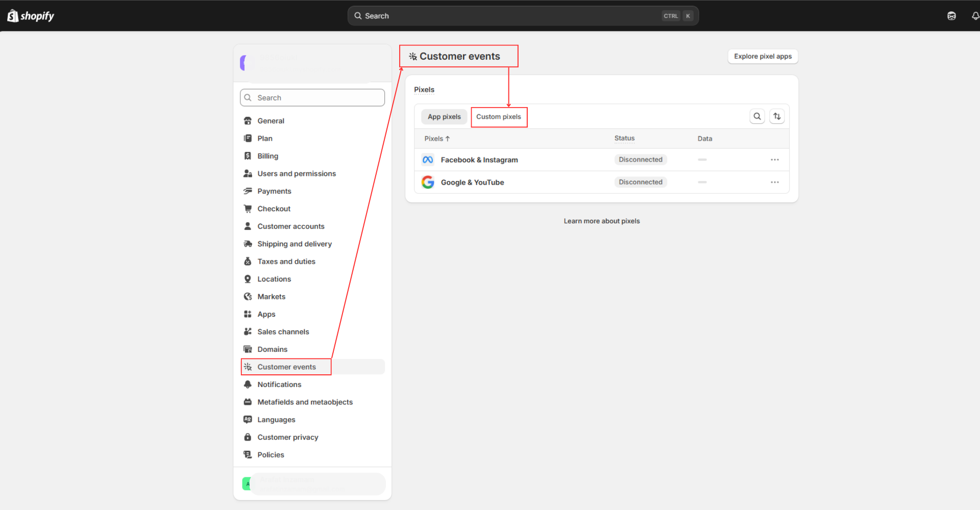Click the Explore pixel apps button
The image size is (980, 510).
tap(763, 56)
